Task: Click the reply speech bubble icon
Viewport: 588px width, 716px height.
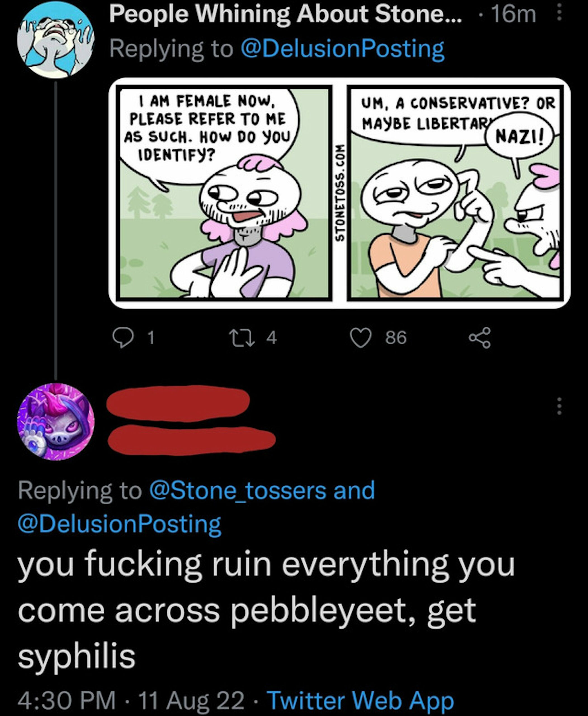Action: coord(123,338)
